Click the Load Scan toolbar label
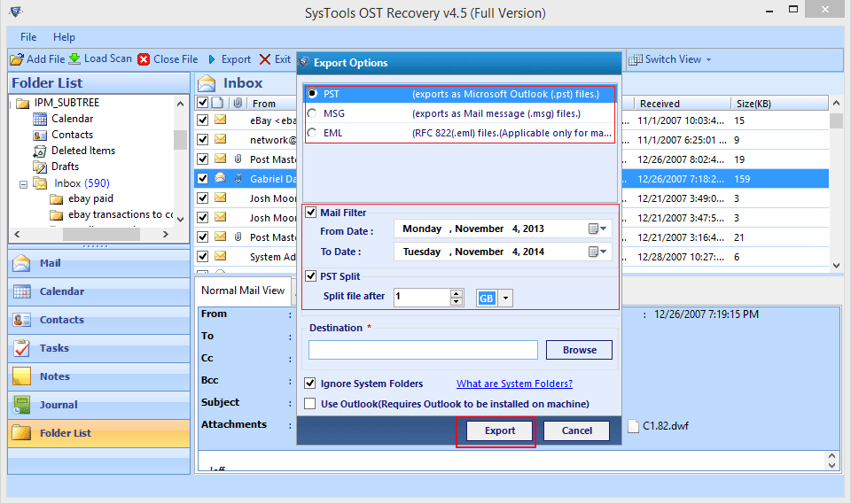The image size is (851, 504). click(x=108, y=58)
